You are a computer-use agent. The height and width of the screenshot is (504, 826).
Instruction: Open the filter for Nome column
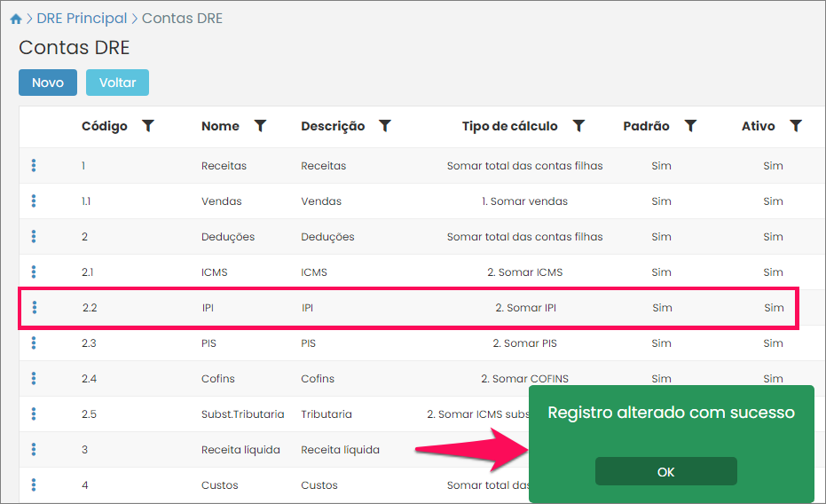pos(260,126)
